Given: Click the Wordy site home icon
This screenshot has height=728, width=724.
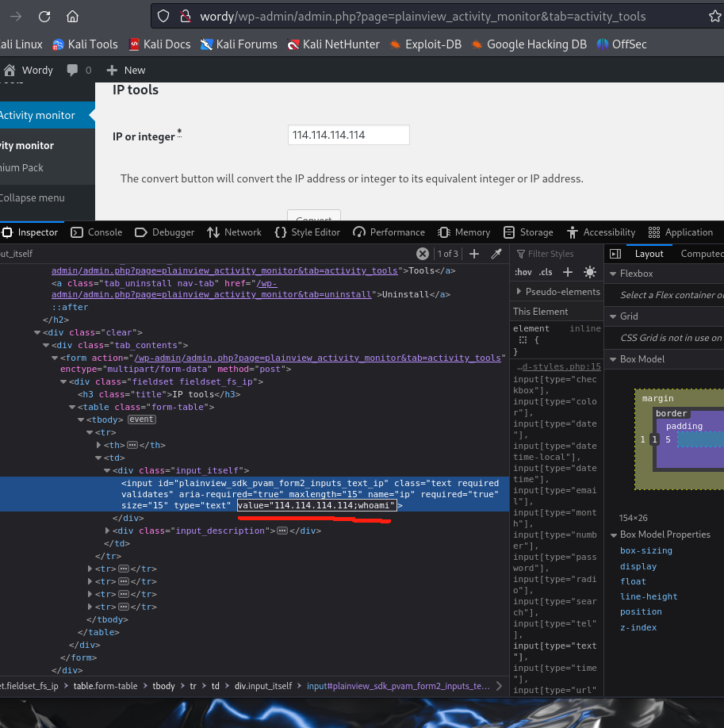Looking at the screenshot, I should tap(10, 70).
